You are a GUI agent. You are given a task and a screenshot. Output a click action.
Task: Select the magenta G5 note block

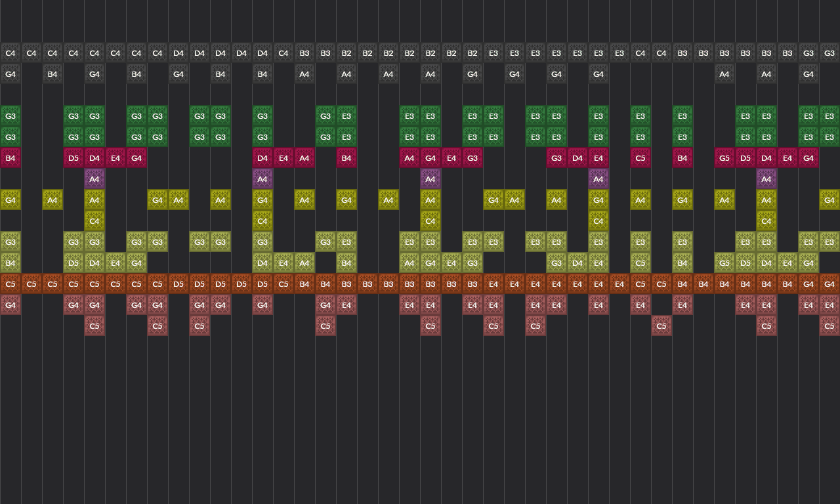(724, 157)
